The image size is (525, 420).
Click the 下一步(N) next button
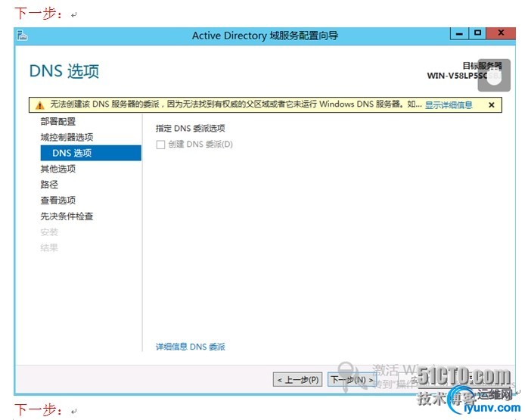(352, 379)
